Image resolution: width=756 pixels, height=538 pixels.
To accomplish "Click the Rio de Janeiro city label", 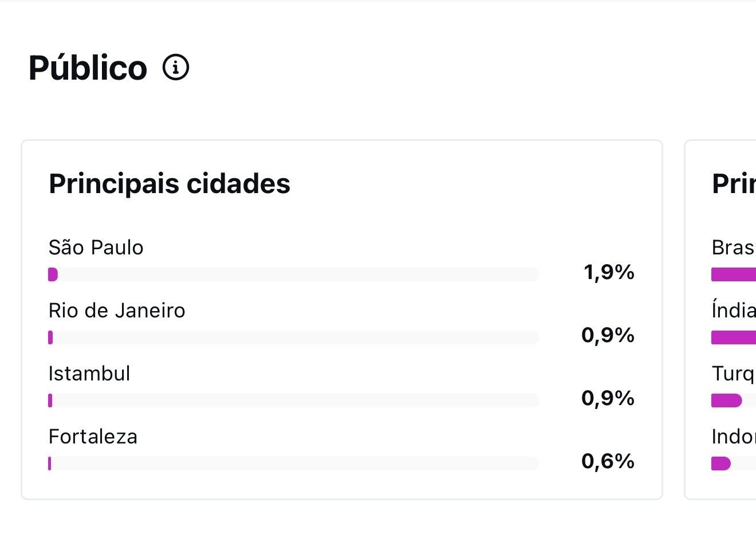I will 117,311.
